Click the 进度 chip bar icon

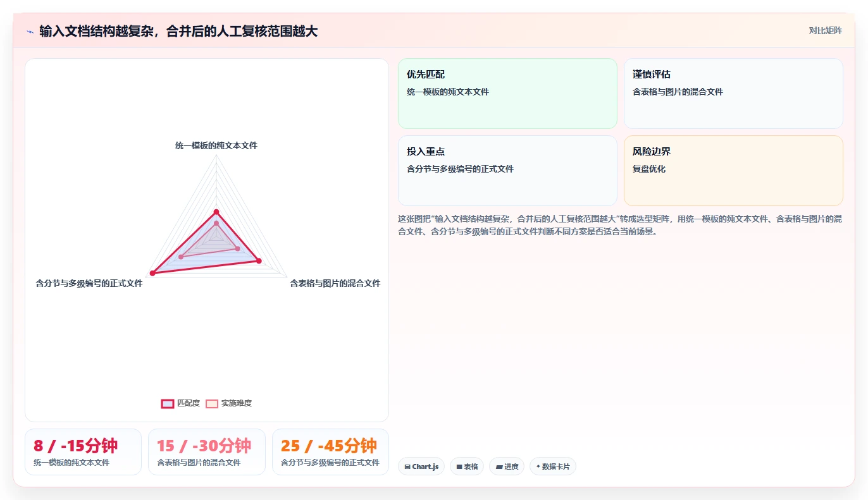(x=499, y=467)
